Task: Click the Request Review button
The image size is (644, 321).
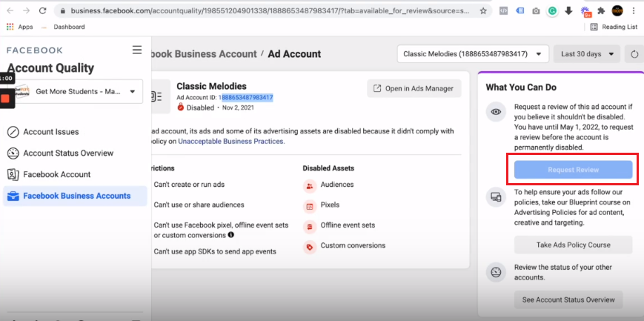Action: point(573,170)
